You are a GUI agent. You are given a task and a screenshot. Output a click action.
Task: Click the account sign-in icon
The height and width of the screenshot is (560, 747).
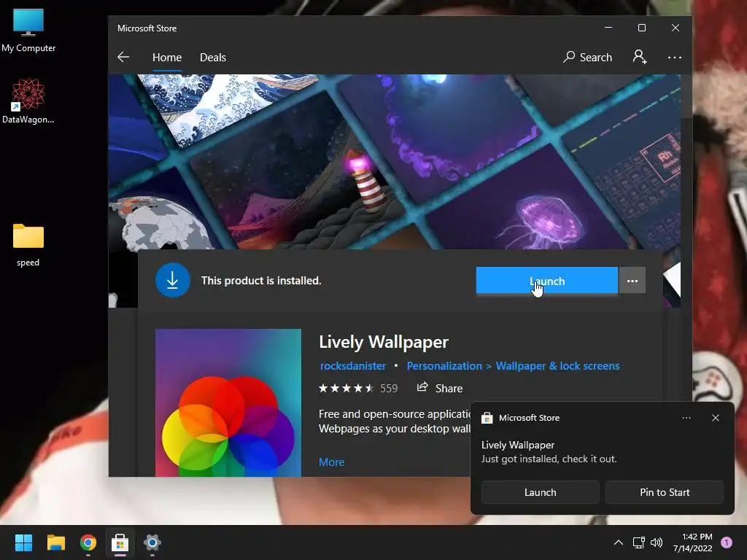(639, 57)
